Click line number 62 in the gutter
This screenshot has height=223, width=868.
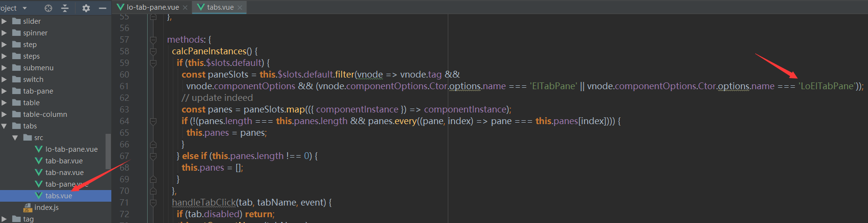click(x=124, y=98)
